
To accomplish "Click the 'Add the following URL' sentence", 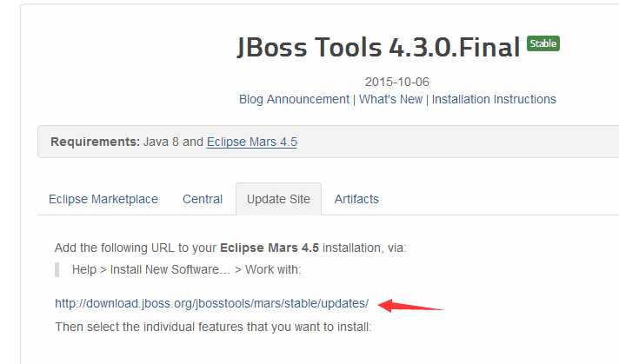I will pyautogui.click(x=230, y=248).
